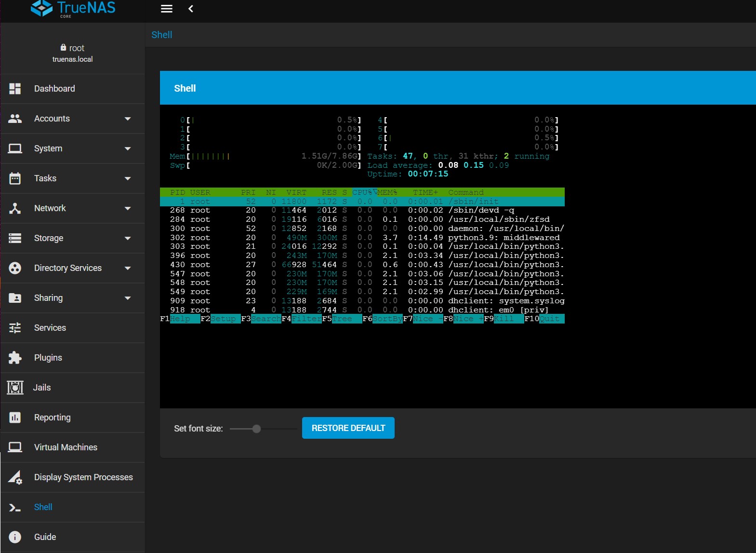Open Display System Processes
Viewport: 756px width, 553px height.
coord(72,477)
